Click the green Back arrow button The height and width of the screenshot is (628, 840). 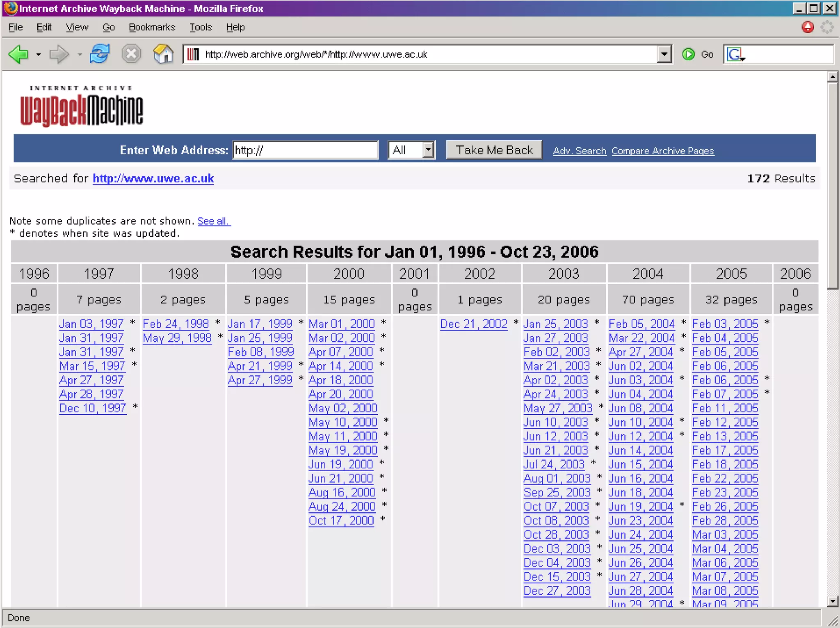pyautogui.click(x=18, y=54)
